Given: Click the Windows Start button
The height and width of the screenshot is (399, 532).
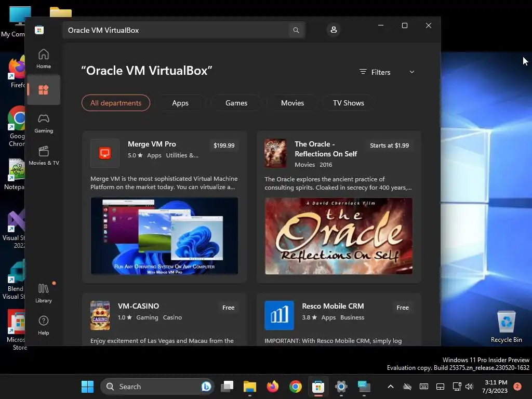Looking at the screenshot, I should click(87, 387).
